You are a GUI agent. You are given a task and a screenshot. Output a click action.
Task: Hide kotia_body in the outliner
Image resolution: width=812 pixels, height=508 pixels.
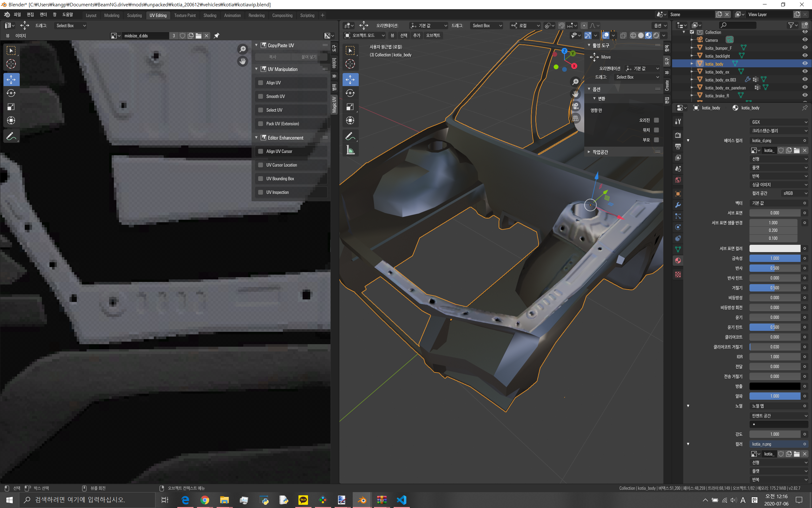805,63
